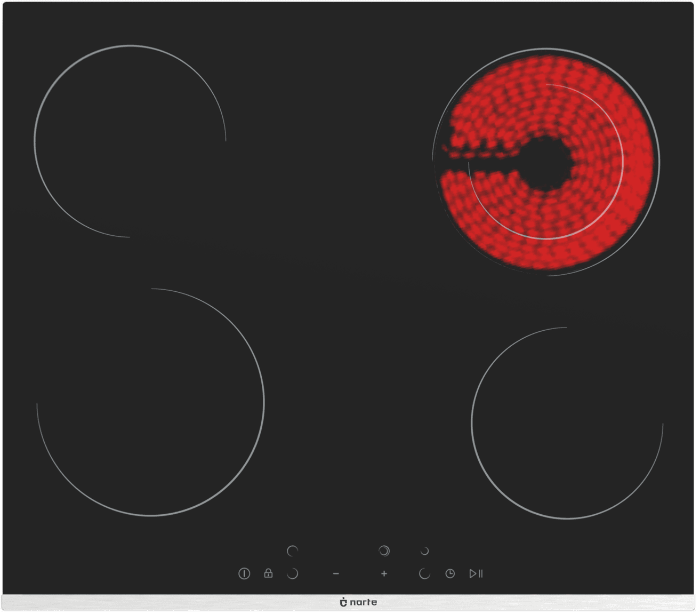This screenshot has height=614, width=700.
Task: Select lower-left zone indicator beside lock icon
Action: pos(292,573)
